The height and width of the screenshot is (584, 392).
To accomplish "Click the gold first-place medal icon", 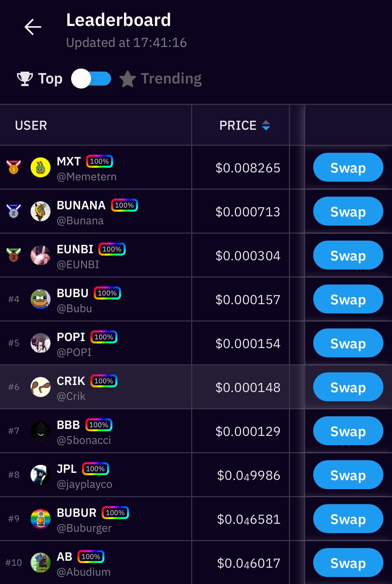I will pos(14,167).
